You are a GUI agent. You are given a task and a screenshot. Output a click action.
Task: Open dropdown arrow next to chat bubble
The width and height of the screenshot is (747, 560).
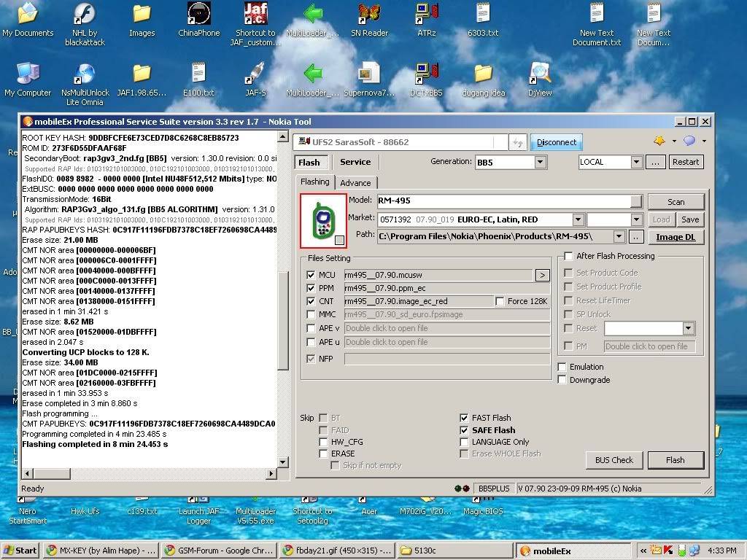click(x=704, y=141)
